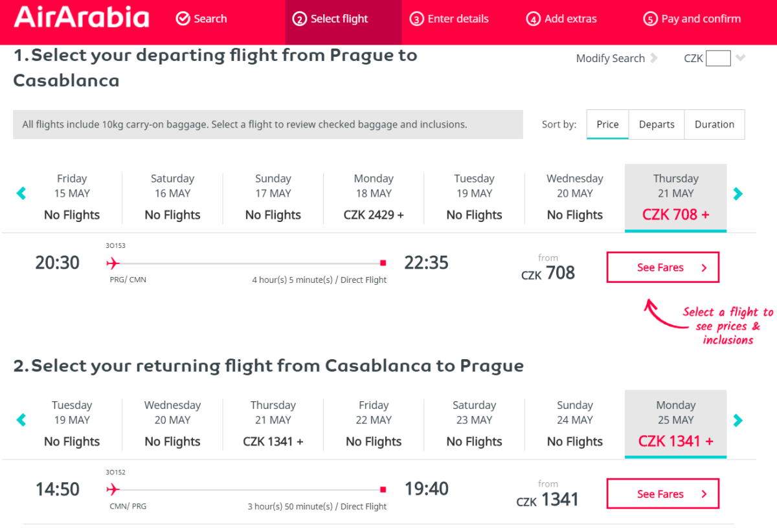
Task: Show next departing dates arrow
Action: pyautogui.click(x=738, y=194)
